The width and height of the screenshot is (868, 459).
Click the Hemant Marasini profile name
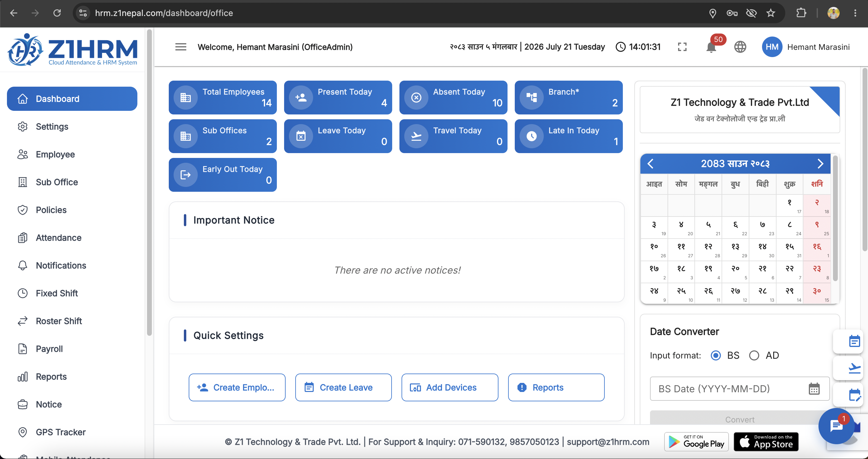point(818,47)
